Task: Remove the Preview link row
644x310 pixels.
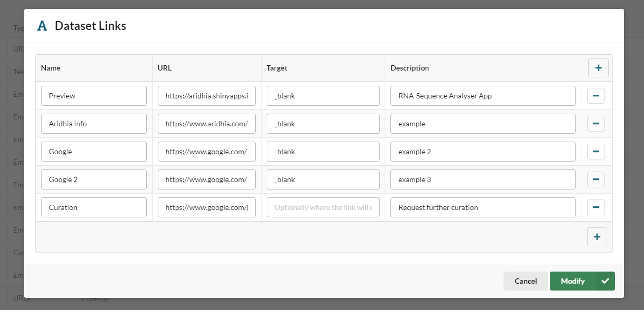Action: coord(596,96)
